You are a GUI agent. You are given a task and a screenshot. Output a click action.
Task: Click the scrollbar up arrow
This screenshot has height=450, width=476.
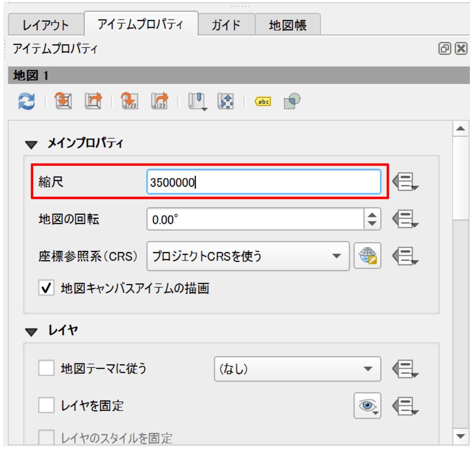[460, 129]
